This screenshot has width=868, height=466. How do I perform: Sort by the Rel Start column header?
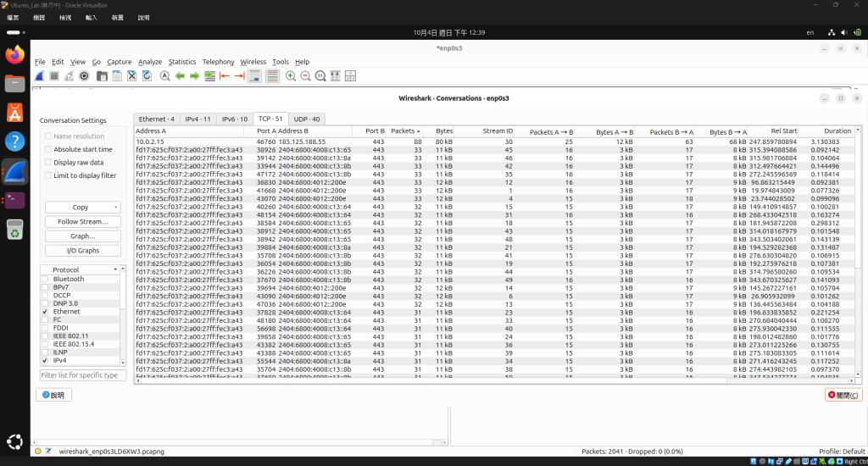click(774, 131)
